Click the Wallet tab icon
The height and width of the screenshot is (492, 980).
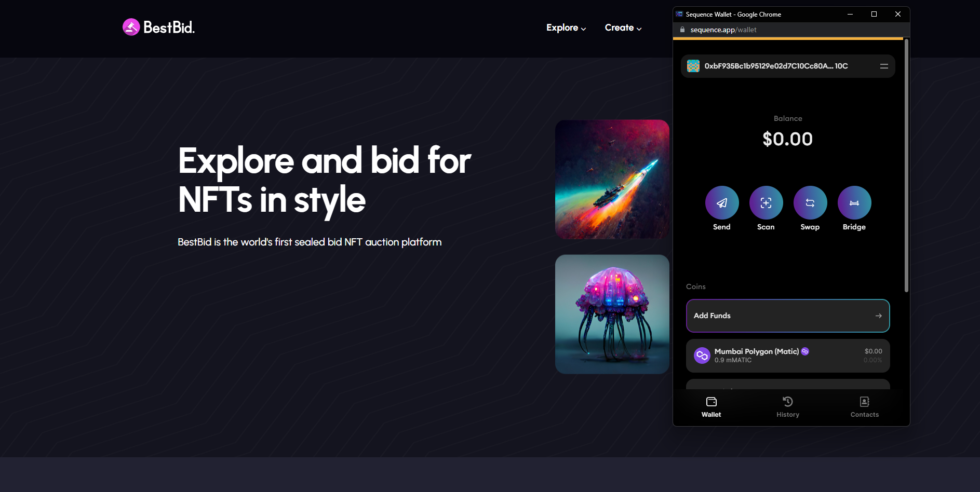(711, 401)
